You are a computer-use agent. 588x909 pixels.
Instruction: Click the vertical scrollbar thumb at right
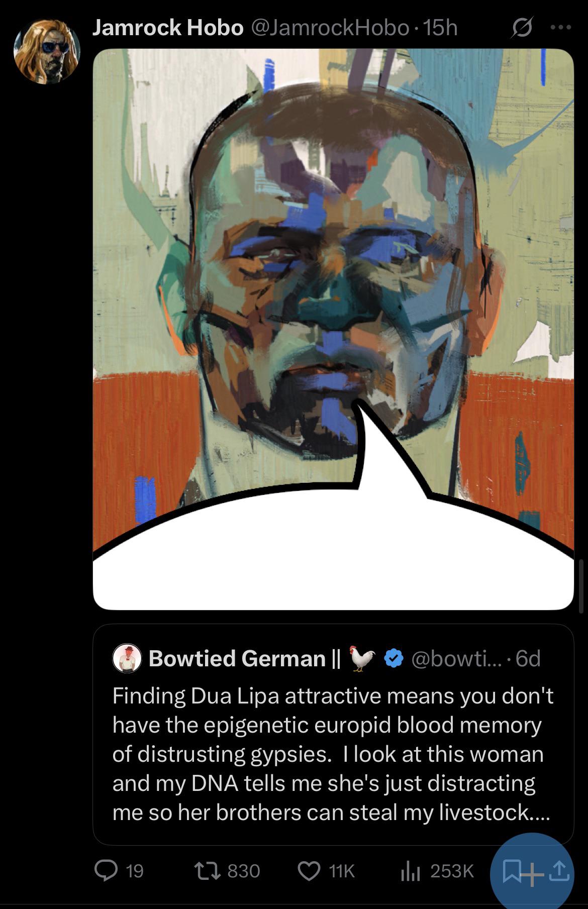click(x=581, y=586)
